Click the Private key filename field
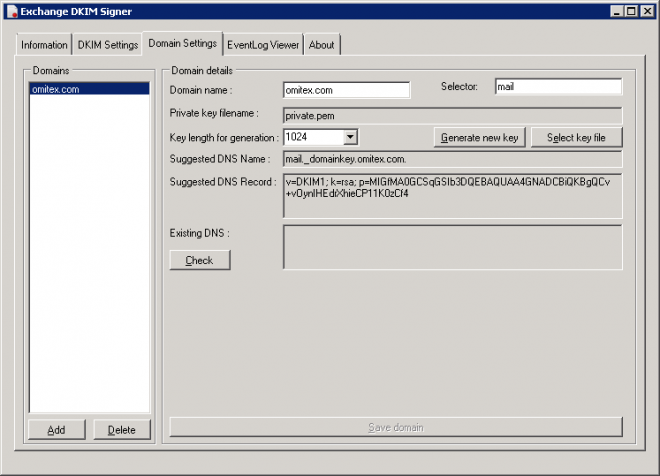This screenshot has width=660, height=476. pos(452,116)
